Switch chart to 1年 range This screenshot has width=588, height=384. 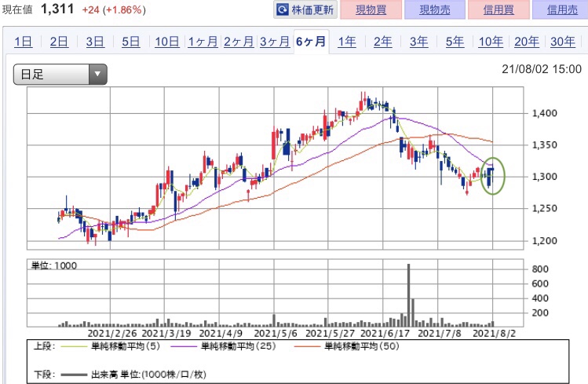(346, 42)
